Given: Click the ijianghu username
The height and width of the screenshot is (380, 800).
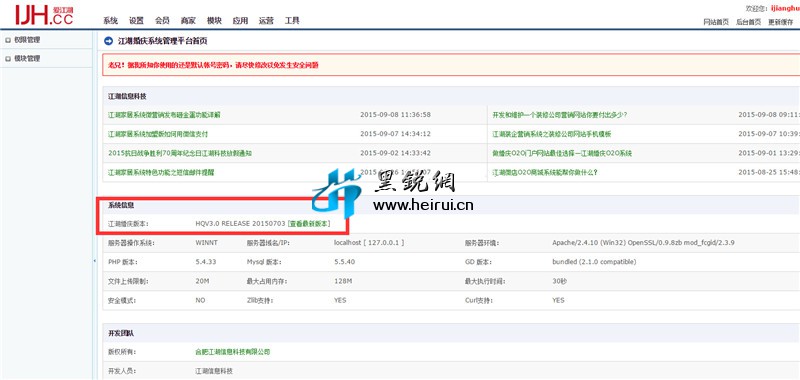Looking at the screenshot, I should [785, 8].
